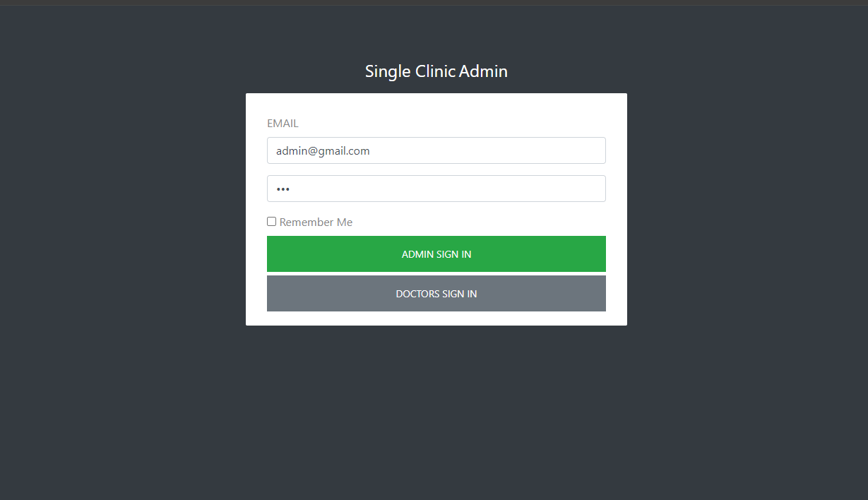Click the EMAIL field label

(283, 124)
